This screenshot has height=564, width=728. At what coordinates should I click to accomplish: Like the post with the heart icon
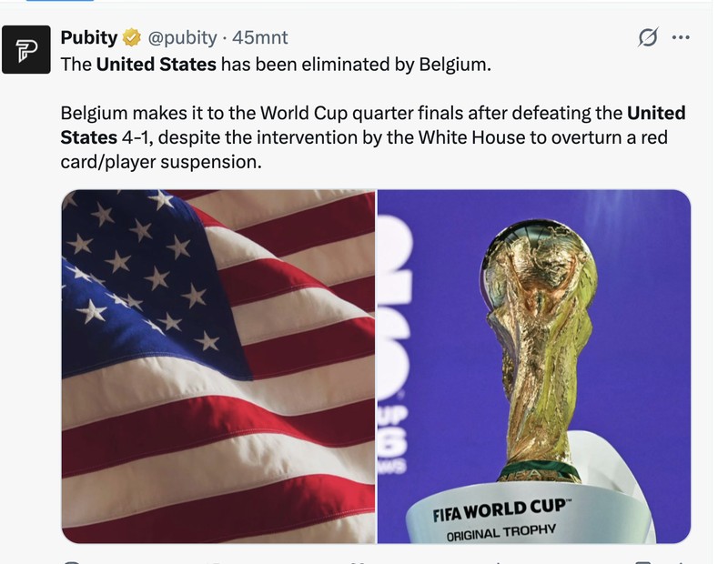pos(359,562)
